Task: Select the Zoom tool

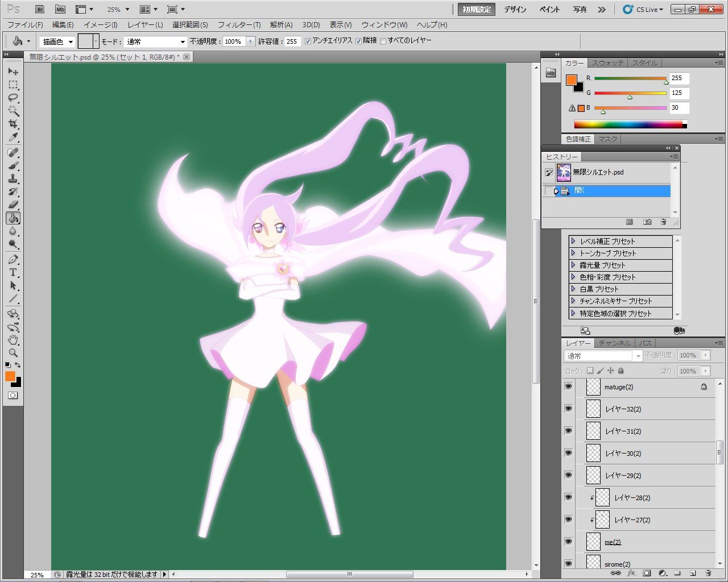Action: click(x=13, y=353)
